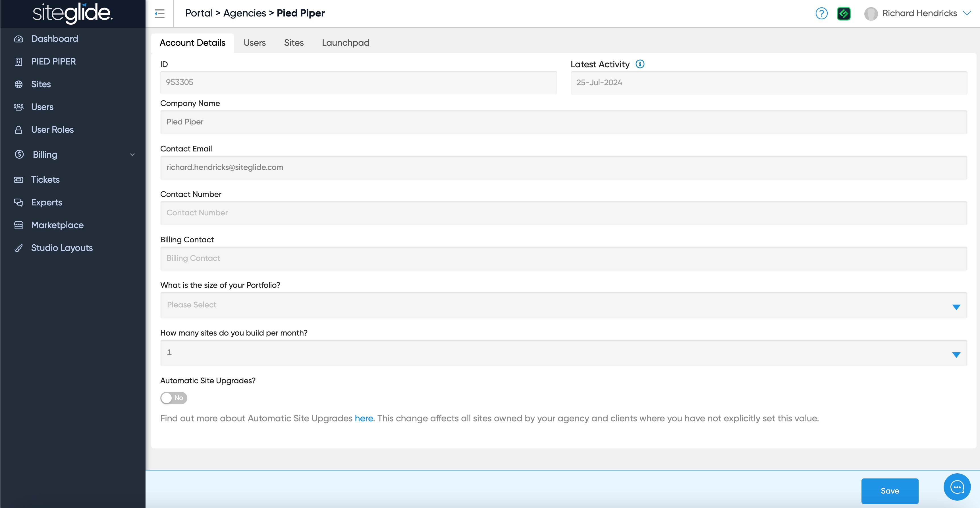Click the Dashboard gauge icon in sidebar
This screenshot has width=980, height=508.
point(19,39)
